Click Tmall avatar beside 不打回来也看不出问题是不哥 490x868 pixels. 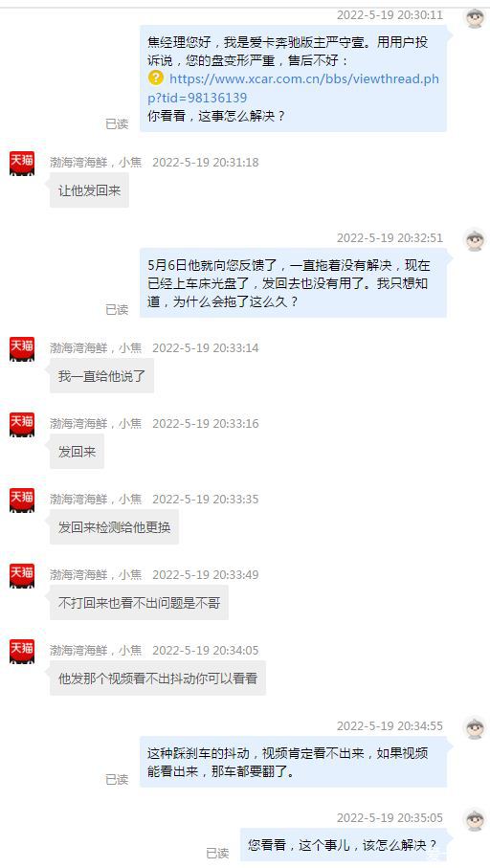22,576
